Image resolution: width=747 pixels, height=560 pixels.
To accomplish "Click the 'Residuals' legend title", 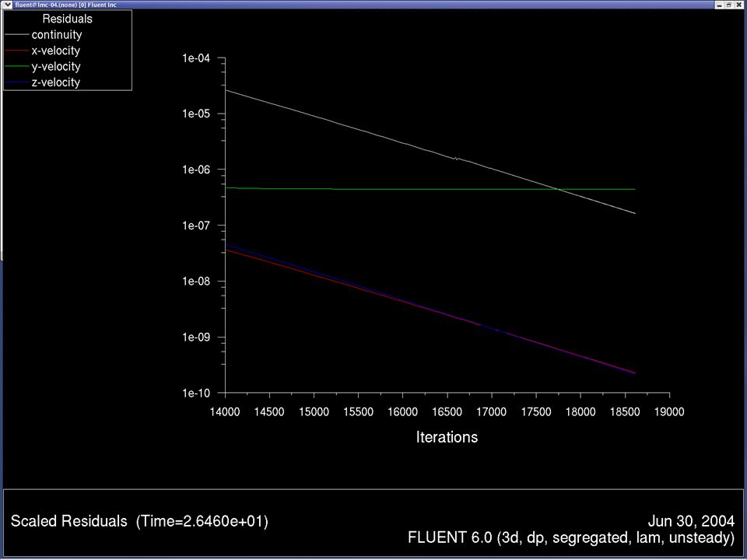I will click(67, 19).
